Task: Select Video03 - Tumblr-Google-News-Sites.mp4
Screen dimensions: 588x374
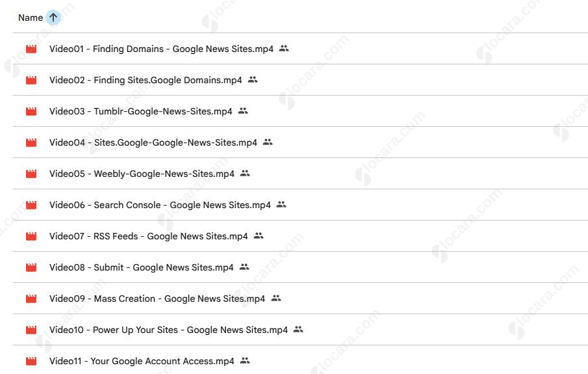Action: (140, 111)
